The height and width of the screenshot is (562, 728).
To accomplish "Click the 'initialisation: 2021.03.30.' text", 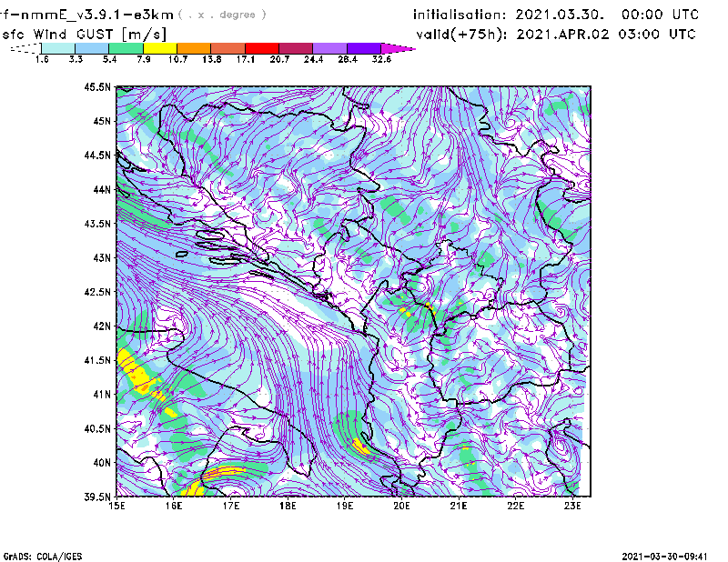I will point(509,15).
